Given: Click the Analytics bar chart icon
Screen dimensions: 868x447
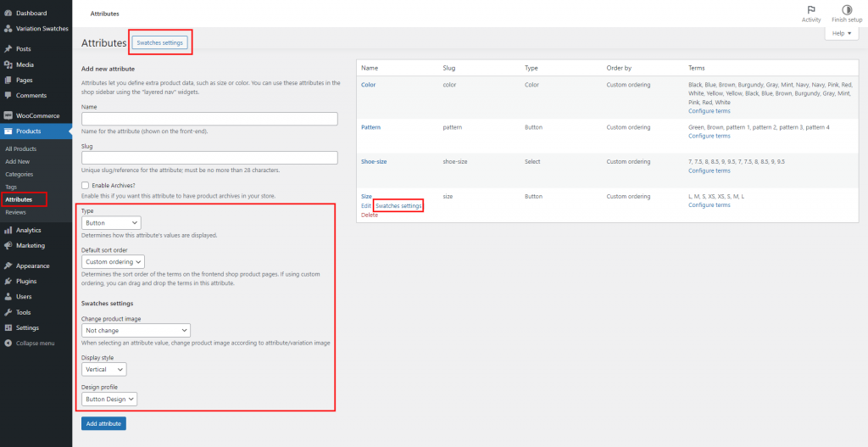Looking at the screenshot, I should pos(8,230).
